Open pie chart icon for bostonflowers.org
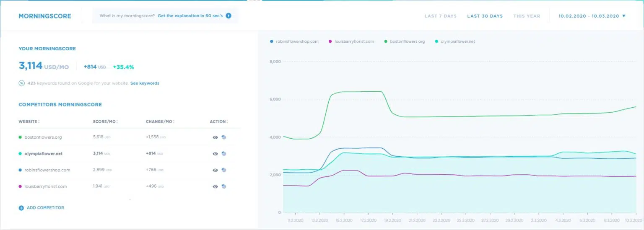This screenshot has width=644, height=230. click(224, 137)
